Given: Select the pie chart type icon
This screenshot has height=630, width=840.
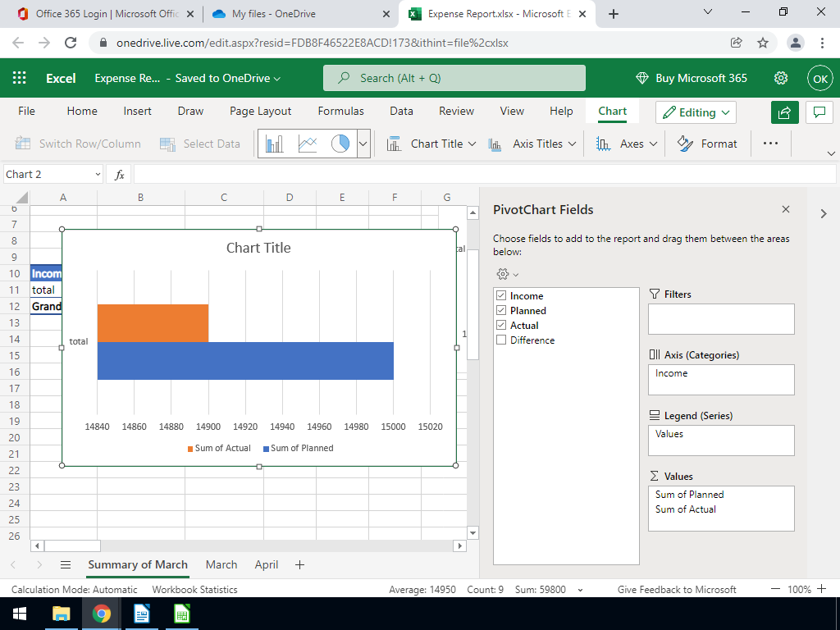Looking at the screenshot, I should (x=340, y=144).
